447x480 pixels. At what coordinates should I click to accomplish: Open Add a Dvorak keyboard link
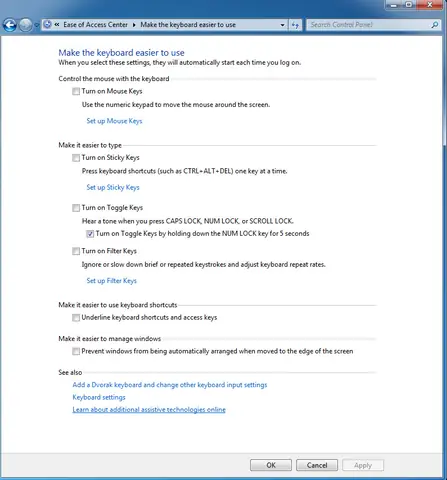[170, 385]
